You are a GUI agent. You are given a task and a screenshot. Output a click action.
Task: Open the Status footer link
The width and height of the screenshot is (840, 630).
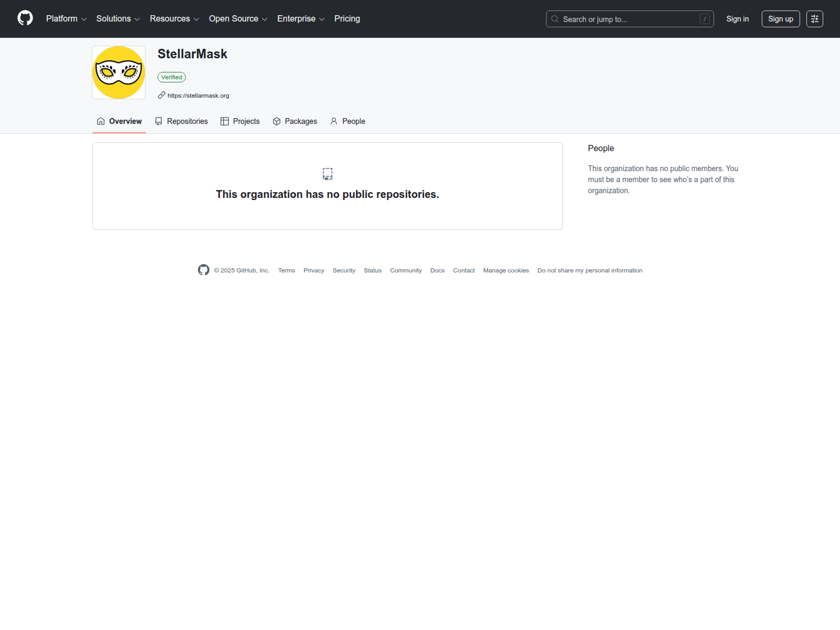[x=373, y=270]
